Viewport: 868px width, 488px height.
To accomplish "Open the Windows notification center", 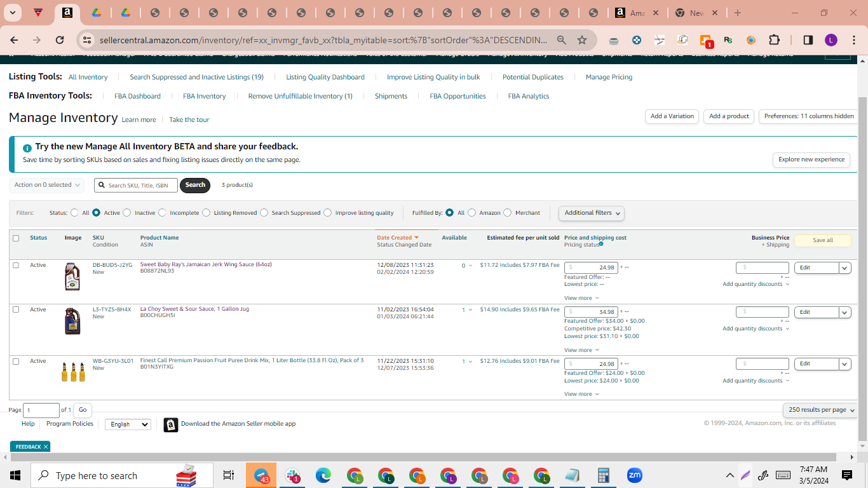I will point(846,475).
